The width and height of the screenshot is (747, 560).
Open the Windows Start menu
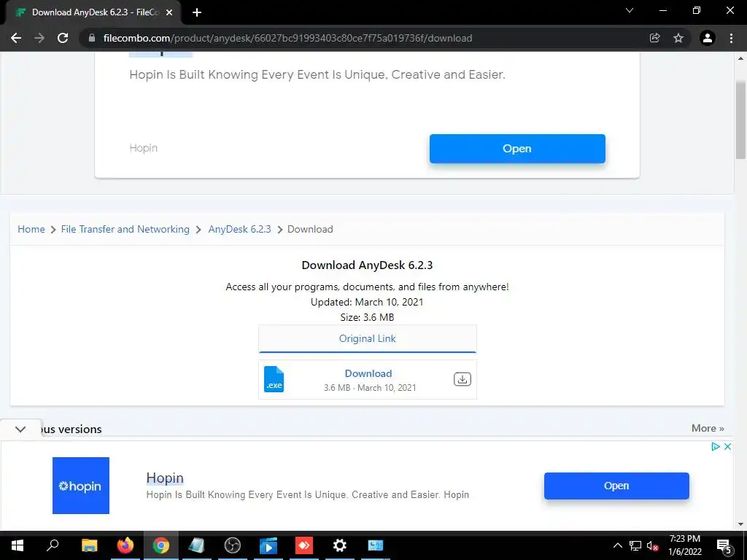(x=18, y=545)
